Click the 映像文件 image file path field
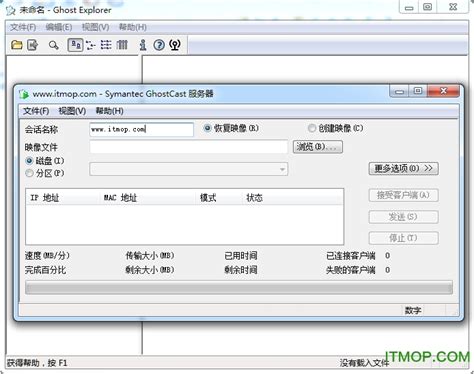Image resolution: width=474 pixels, height=374 pixels. (188, 147)
